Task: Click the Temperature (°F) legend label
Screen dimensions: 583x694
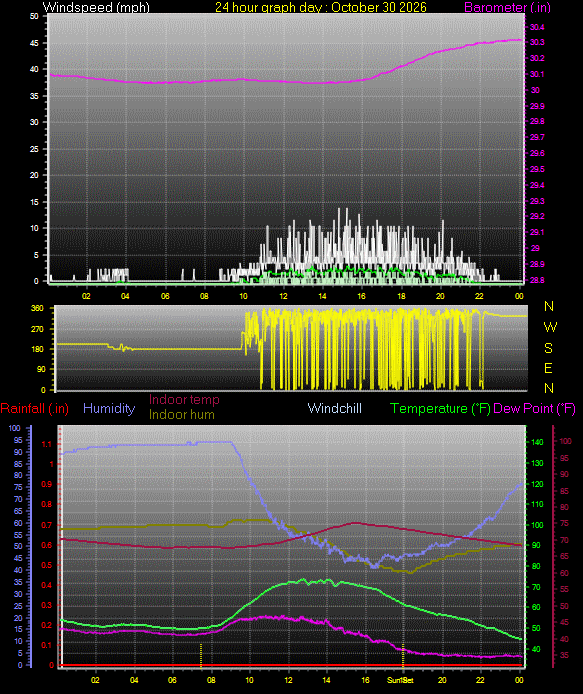Action: tap(440, 409)
